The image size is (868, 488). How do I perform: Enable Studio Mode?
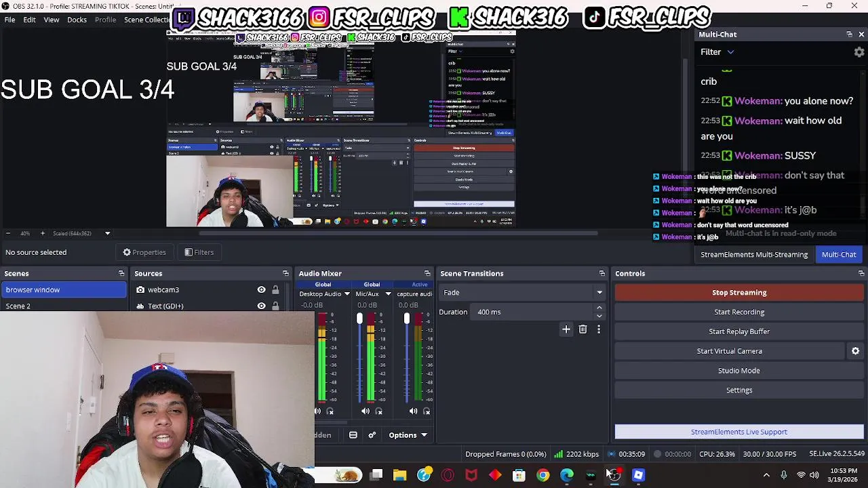(739, 371)
